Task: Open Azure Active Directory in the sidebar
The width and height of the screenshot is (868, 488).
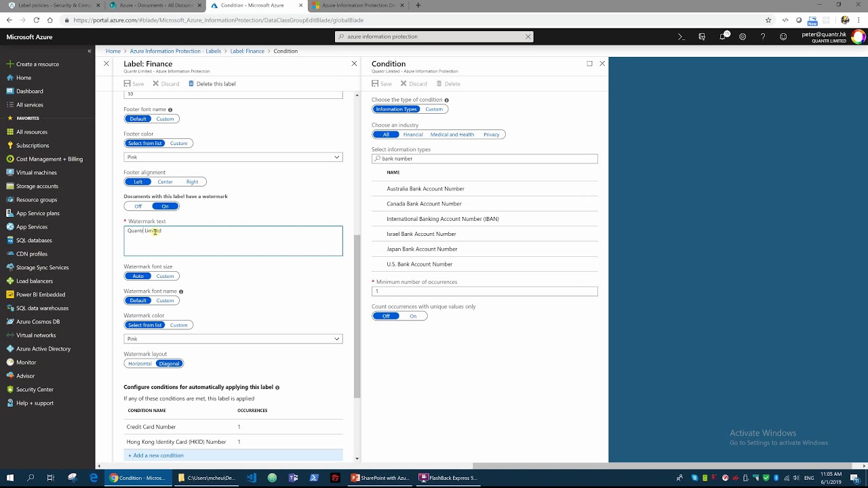Action: click(x=43, y=348)
